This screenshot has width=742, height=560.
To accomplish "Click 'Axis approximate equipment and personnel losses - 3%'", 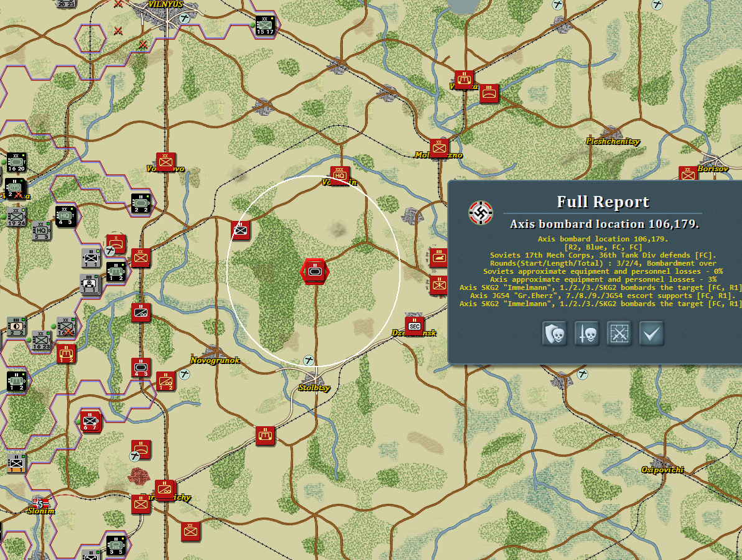I will point(603,279).
